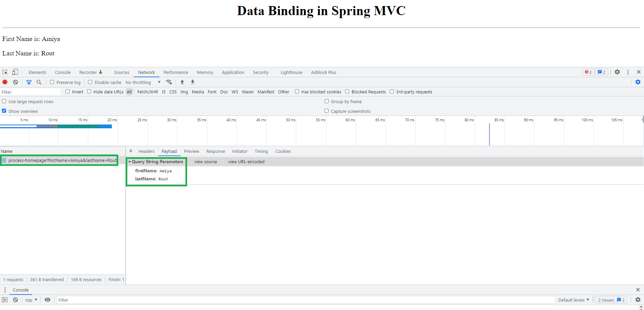Click the Name column header
644x310 pixels.
(62, 151)
